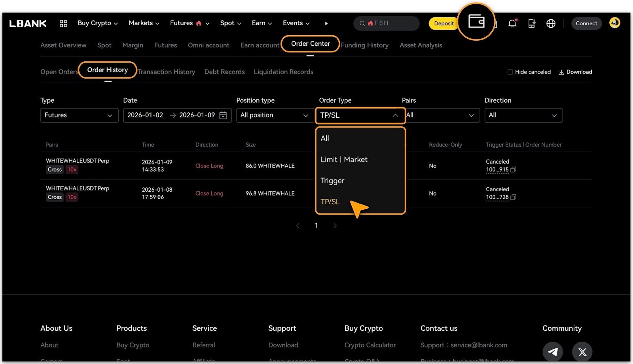Download the order history
The image size is (633, 364).
(575, 72)
